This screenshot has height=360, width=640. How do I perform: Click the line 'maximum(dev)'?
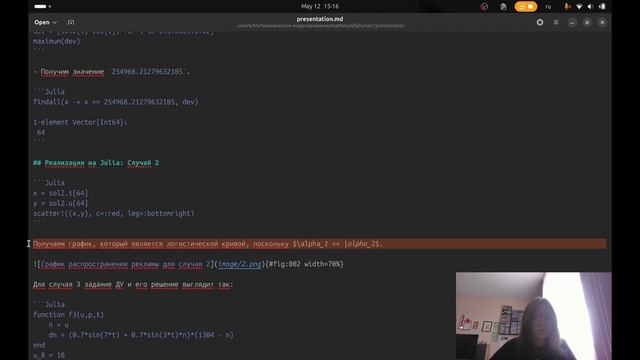coord(57,41)
